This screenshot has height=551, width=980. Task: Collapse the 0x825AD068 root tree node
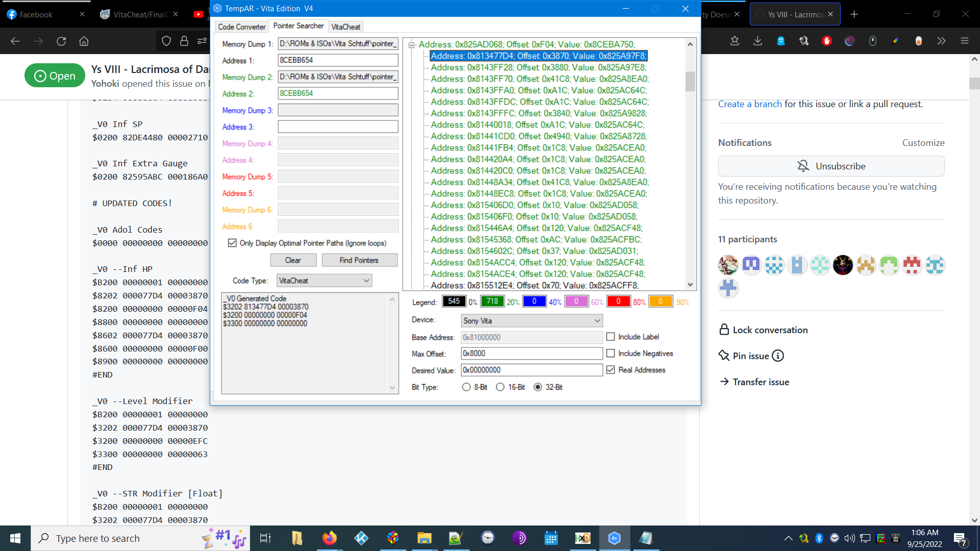(411, 45)
